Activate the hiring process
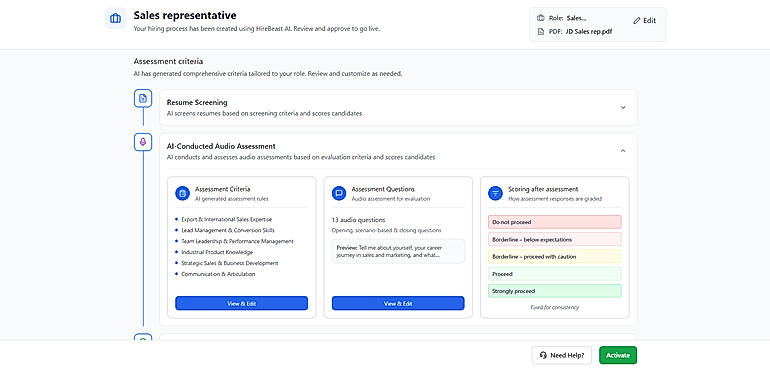Image resolution: width=770 pixels, height=368 pixels. click(618, 355)
